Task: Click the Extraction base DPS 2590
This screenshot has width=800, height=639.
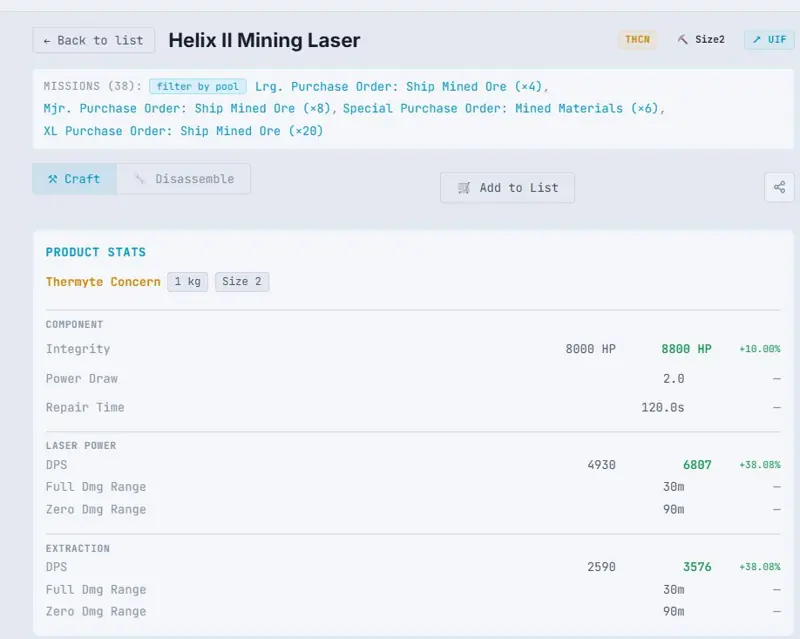Action: click(x=602, y=567)
